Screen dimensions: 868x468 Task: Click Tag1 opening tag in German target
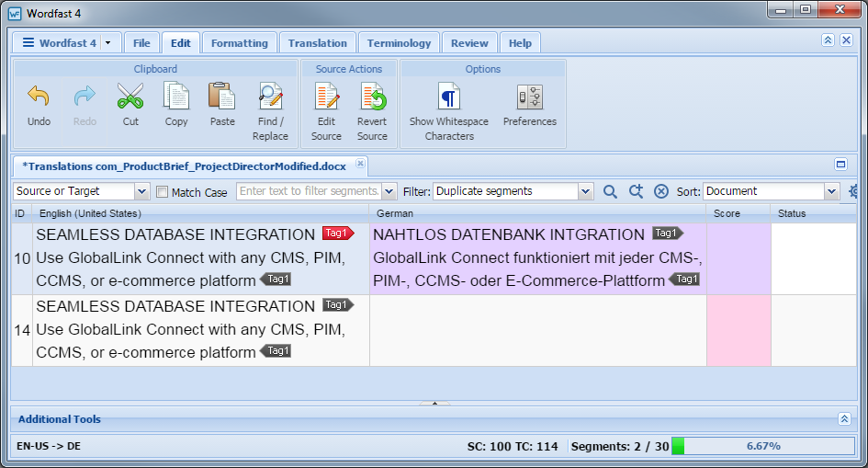pos(668,234)
